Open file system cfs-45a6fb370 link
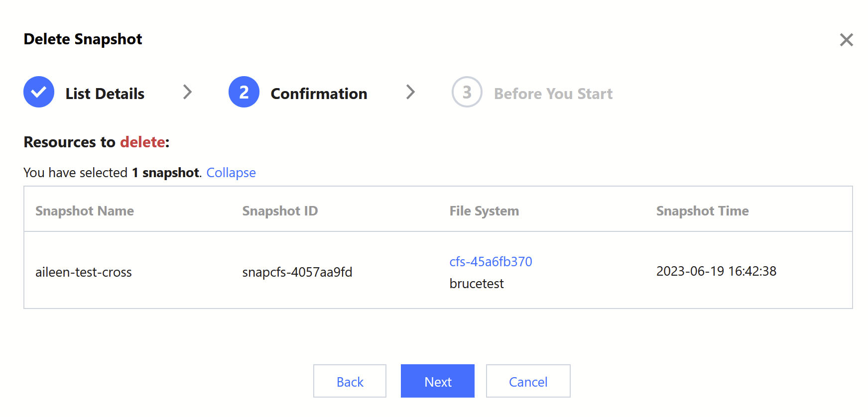 coord(491,262)
